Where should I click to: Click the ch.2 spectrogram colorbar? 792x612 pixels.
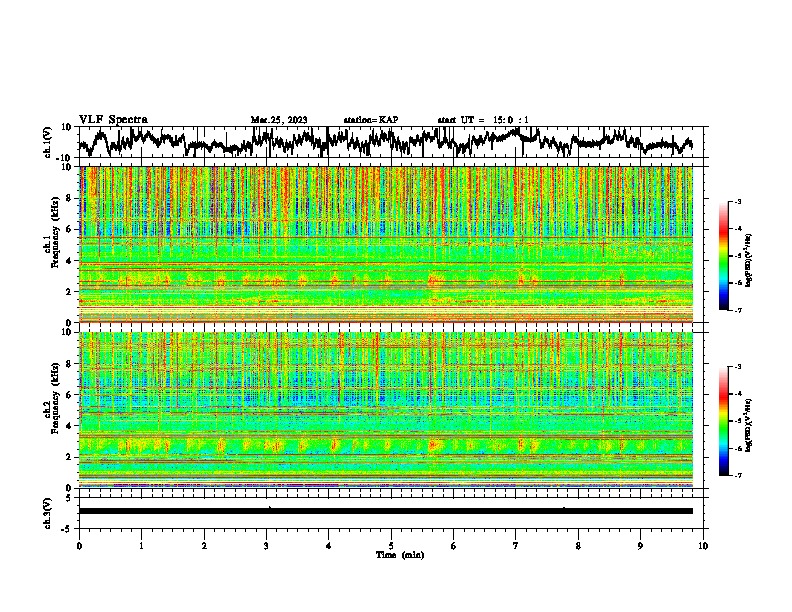[723, 421]
